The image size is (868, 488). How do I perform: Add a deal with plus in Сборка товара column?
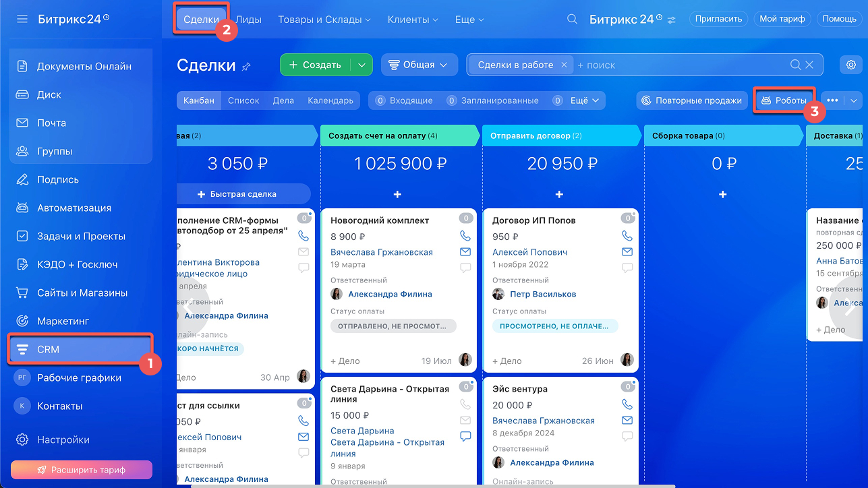coord(722,194)
